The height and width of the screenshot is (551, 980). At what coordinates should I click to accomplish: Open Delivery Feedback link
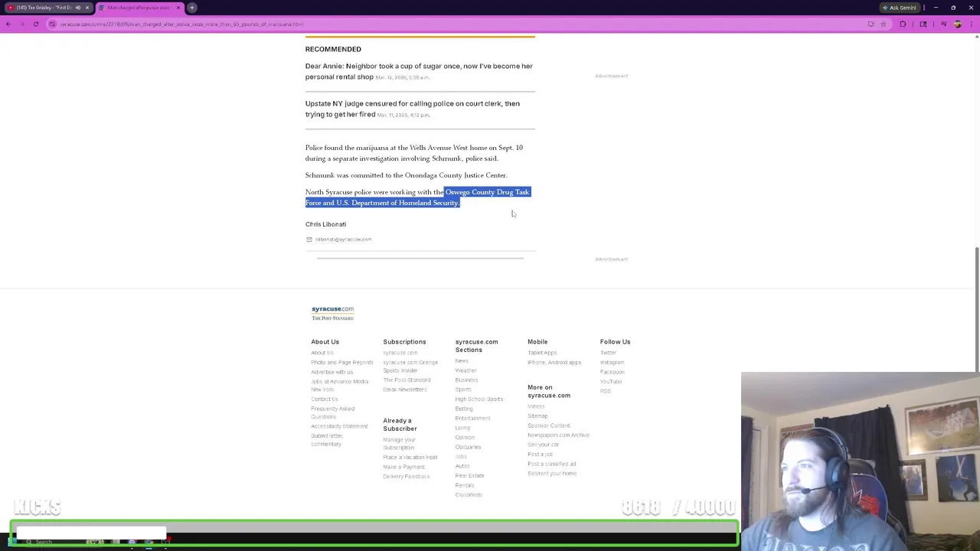tap(407, 477)
